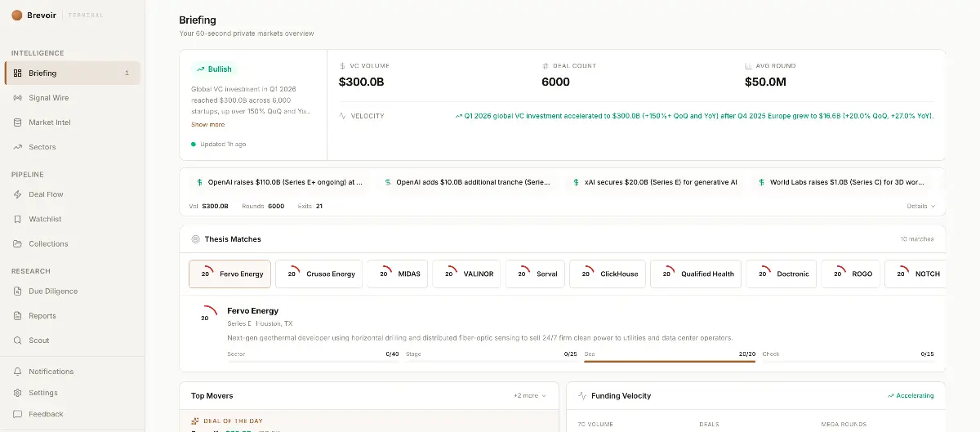
Task: Click the Collections folder icon
Action: click(x=18, y=243)
